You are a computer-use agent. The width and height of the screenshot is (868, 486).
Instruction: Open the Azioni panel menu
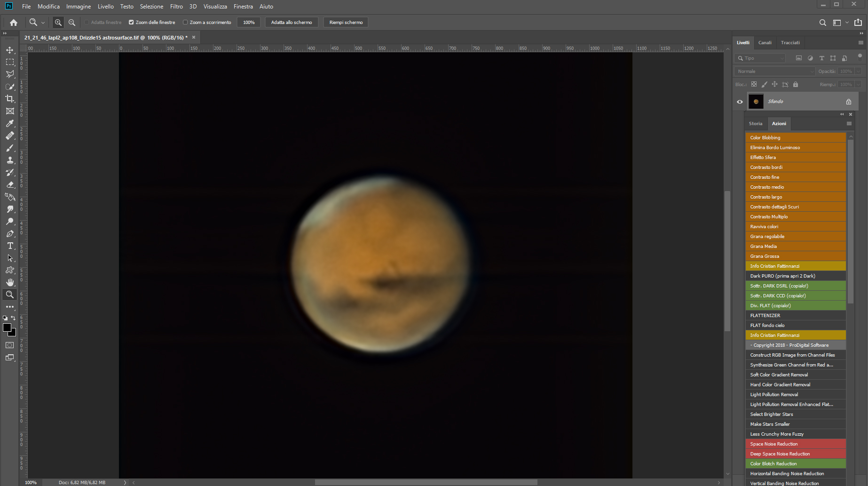click(849, 124)
